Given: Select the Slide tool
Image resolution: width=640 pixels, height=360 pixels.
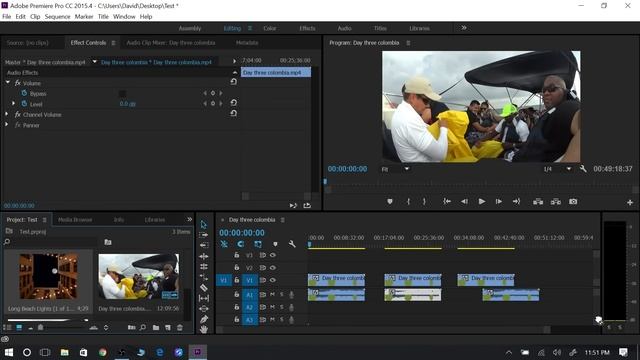Looking at the screenshot, I should pyautogui.click(x=204, y=309).
